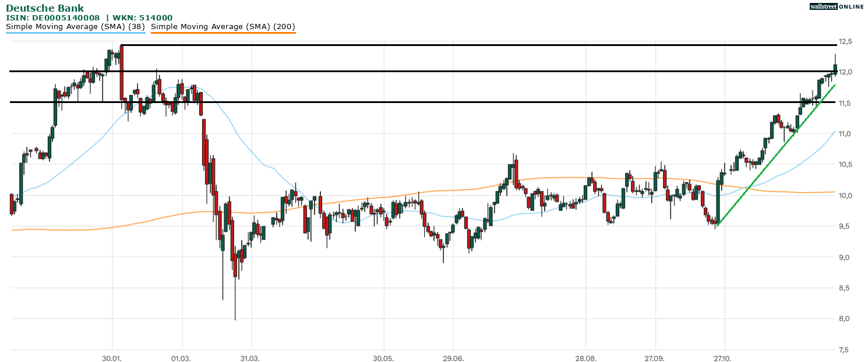The height and width of the screenshot is (362, 868).
Task: Click the wallstreet ONLINE logo
Action: 836,6
